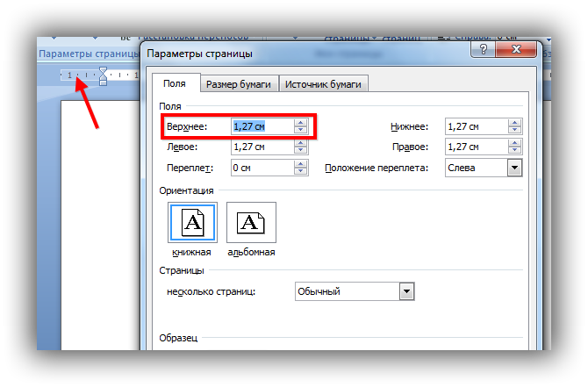Decrease the Переплет value with down arrow
This screenshot has width=588, height=387.
301,172
